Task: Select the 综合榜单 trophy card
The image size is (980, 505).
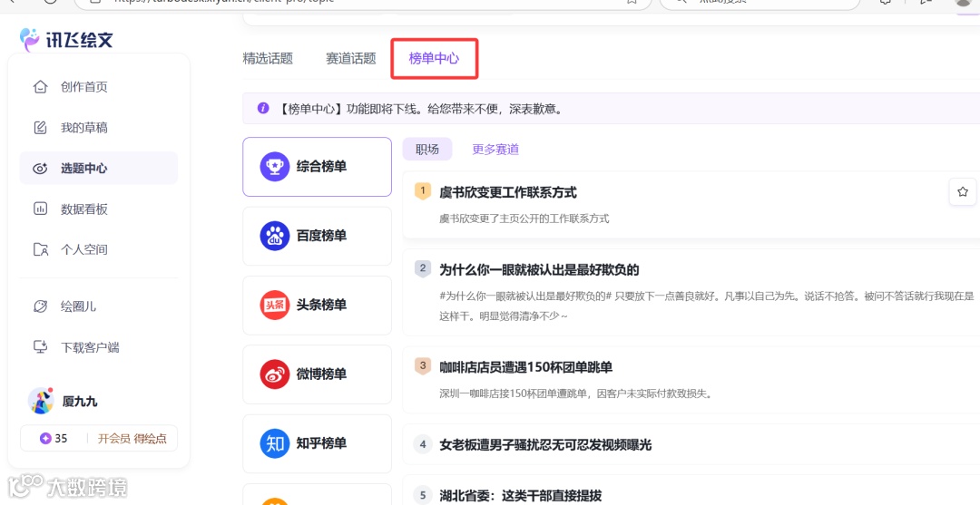Action: tap(317, 167)
